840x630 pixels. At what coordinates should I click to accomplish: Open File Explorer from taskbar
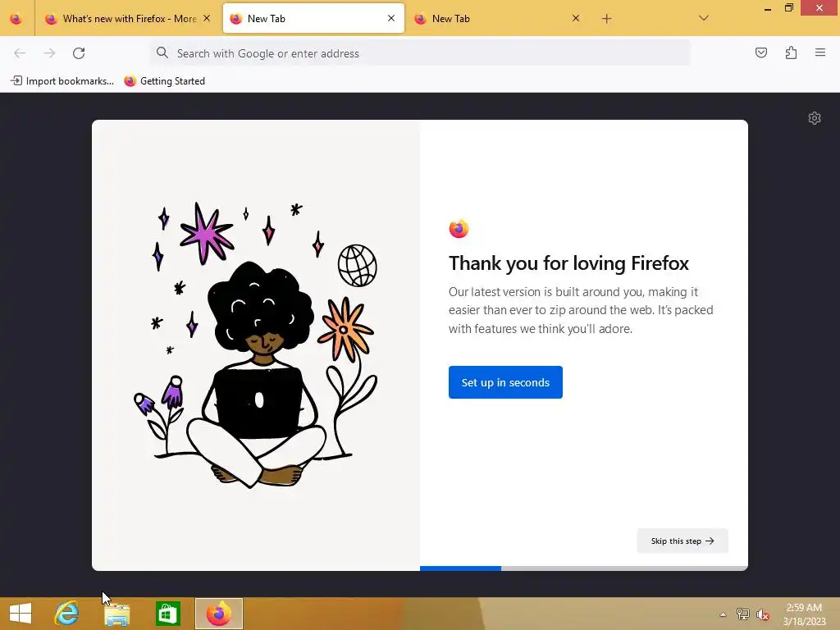point(116,614)
